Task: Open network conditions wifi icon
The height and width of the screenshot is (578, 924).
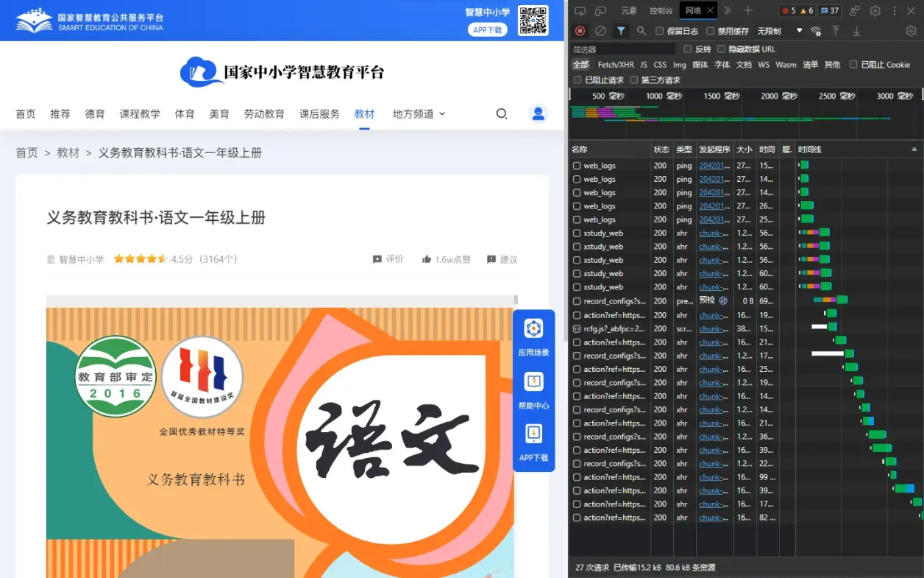Action: pyautogui.click(x=816, y=31)
